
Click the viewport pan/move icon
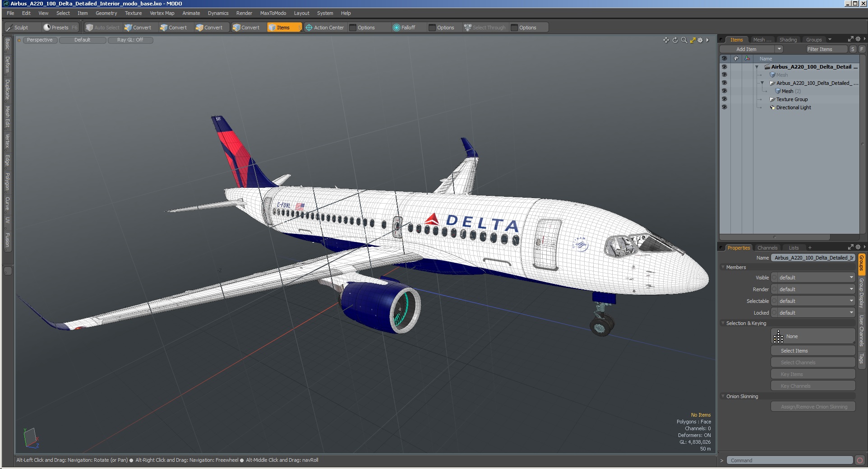pos(666,40)
